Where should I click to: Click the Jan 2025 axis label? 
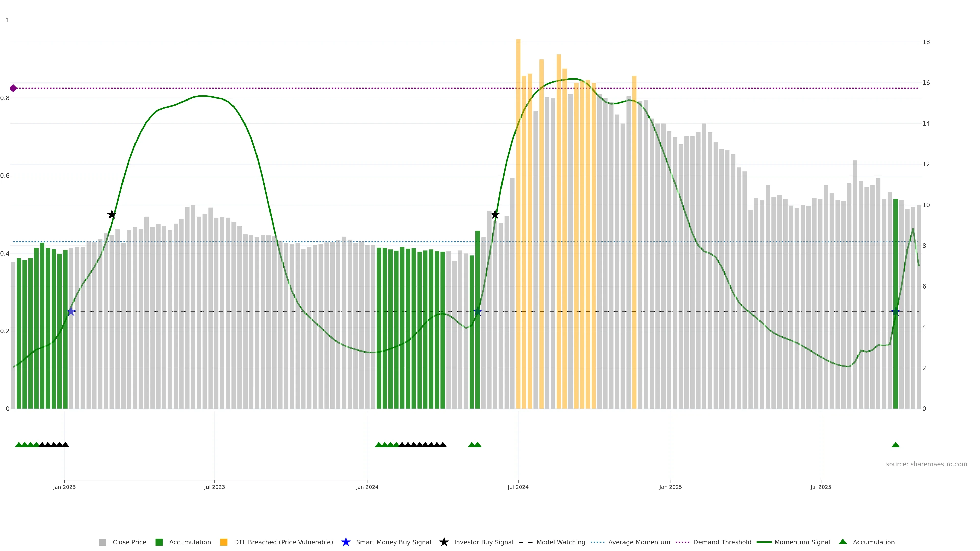[670, 487]
